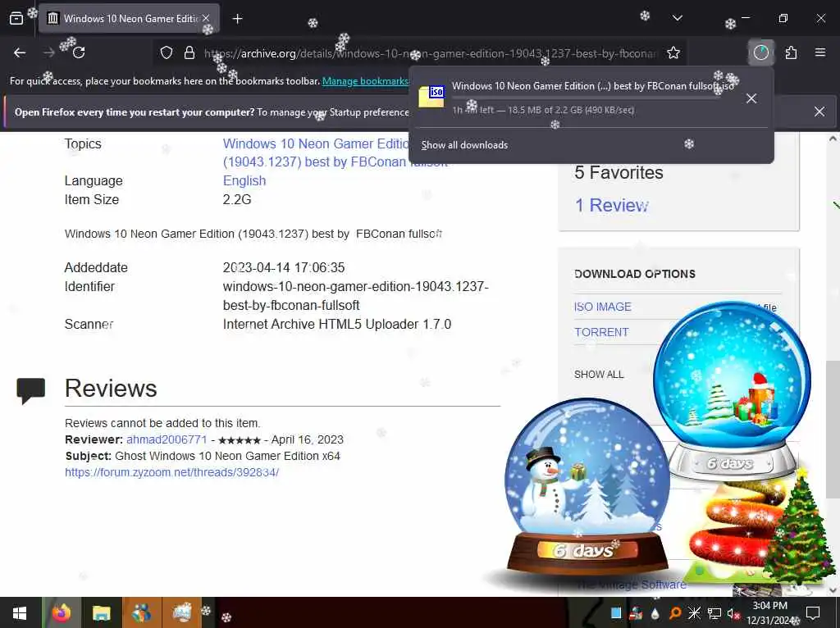Click the page vertical scrollbar thumb

click(x=832, y=430)
